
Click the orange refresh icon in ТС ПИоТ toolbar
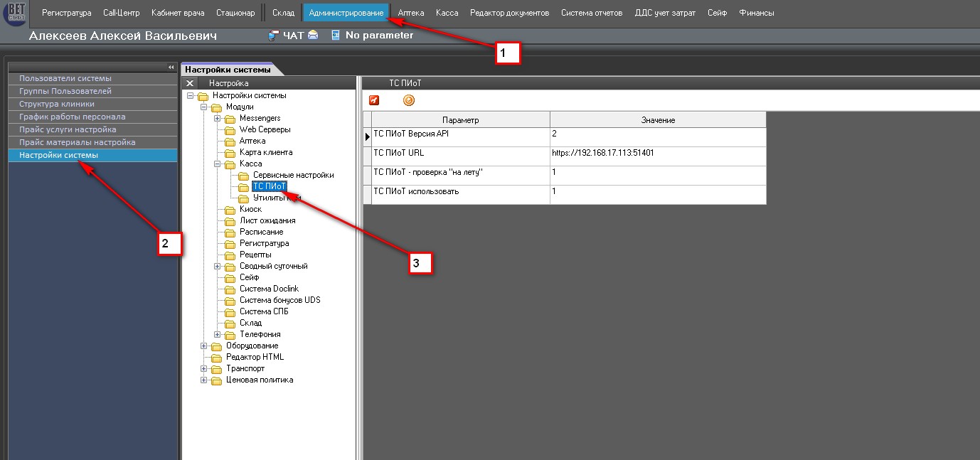click(409, 100)
